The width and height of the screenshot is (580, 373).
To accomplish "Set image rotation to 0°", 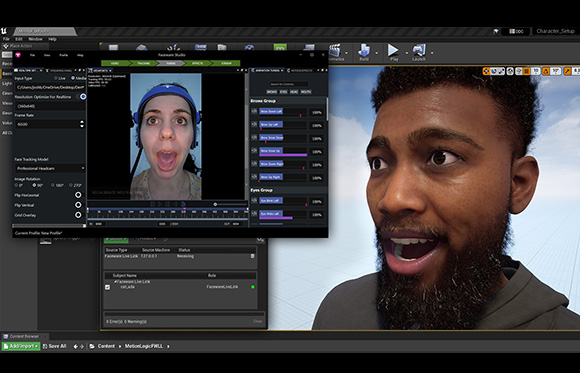I will [16, 185].
